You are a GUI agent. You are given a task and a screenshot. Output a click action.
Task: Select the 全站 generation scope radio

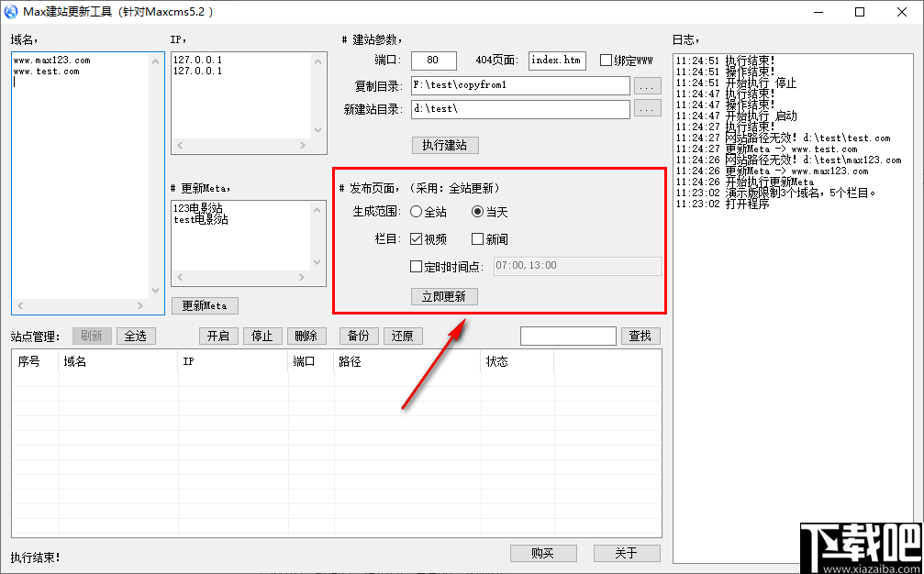click(x=417, y=211)
